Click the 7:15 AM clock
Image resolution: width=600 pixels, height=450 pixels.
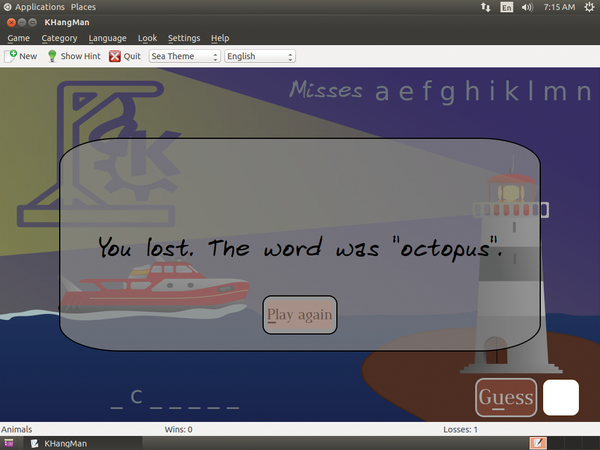pos(559,7)
